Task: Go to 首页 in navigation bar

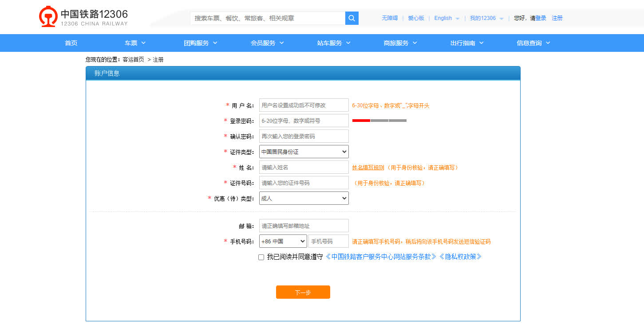Action: click(x=71, y=43)
